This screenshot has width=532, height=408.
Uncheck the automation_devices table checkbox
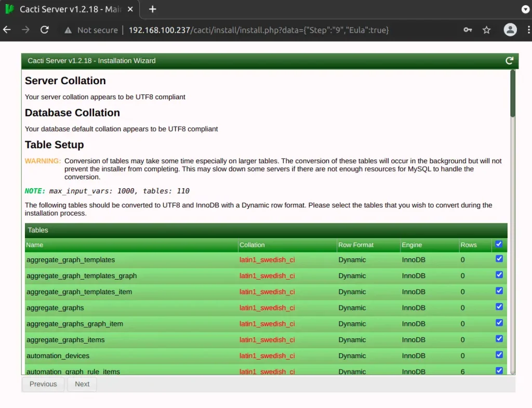(499, 354)
